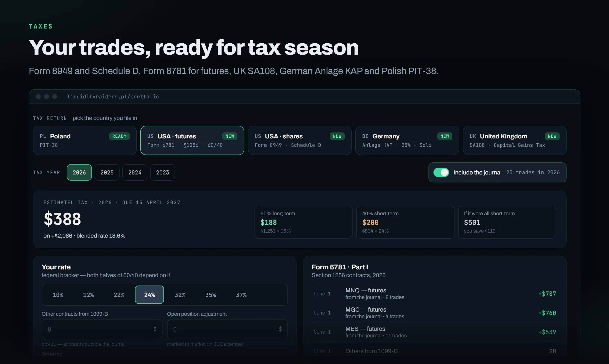Click the $388 estimated tax figure
Image resolution: width=609 pixels, height=364 pixels.
pos(62,219)
